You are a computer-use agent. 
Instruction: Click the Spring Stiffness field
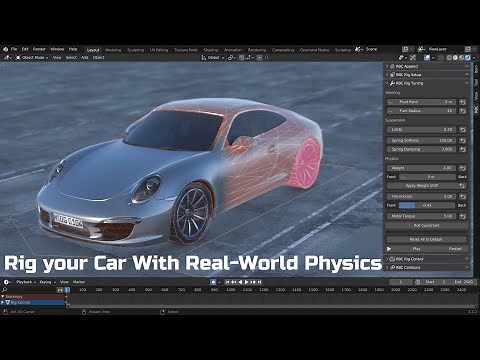[421, 141]
